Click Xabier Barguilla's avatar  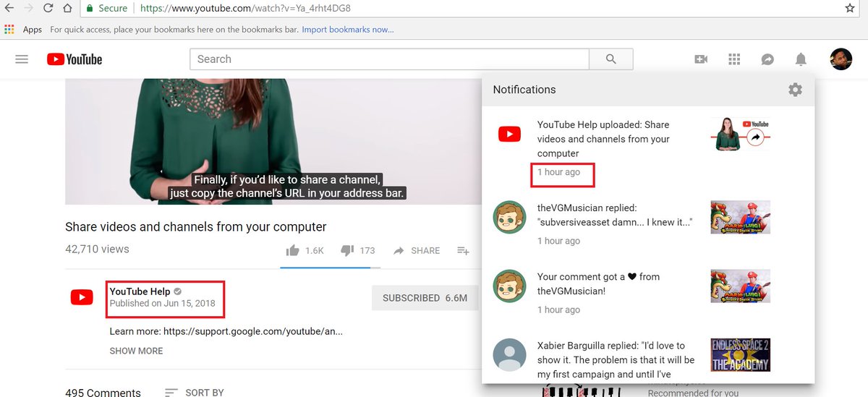[509, 355]
